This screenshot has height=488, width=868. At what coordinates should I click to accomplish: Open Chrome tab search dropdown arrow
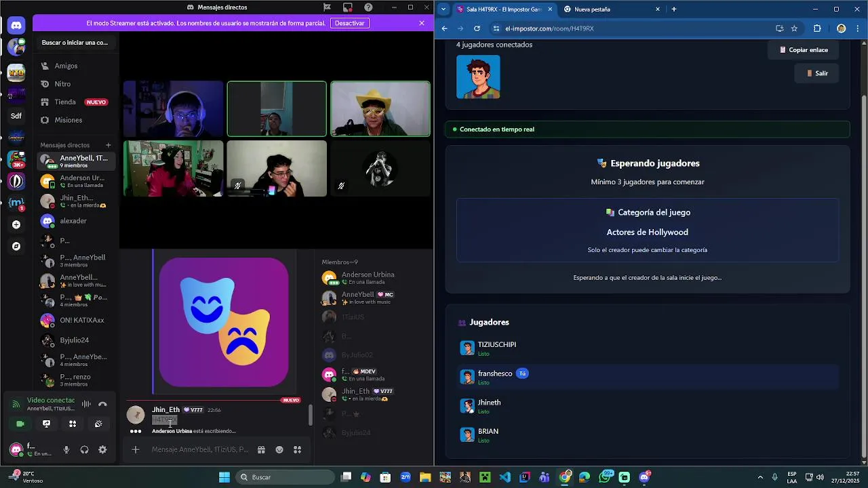pyautogui.click(x=443, y=9)
